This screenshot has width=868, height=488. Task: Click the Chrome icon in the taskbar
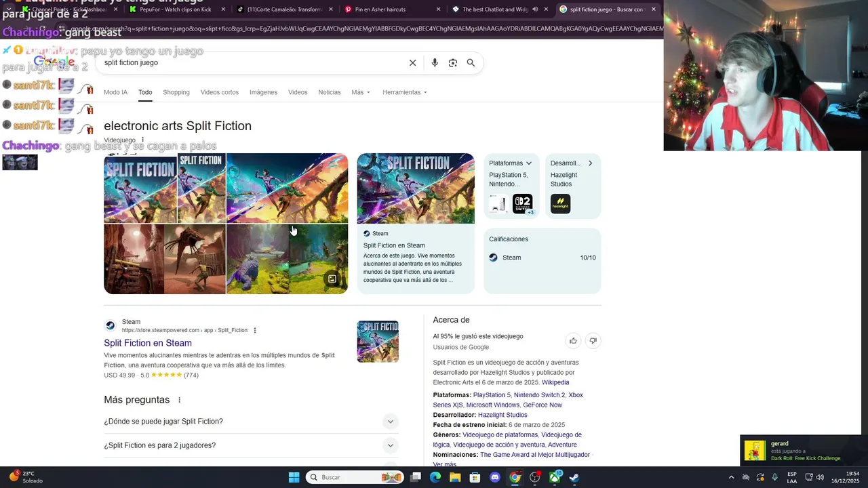coord(515,477)
